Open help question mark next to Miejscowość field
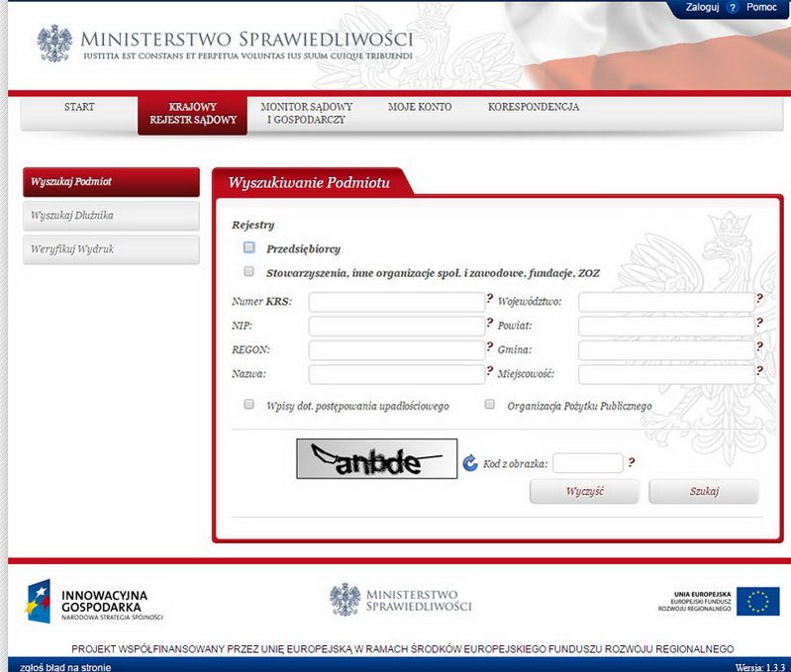The image size is (791, 672). click(759, 371)
